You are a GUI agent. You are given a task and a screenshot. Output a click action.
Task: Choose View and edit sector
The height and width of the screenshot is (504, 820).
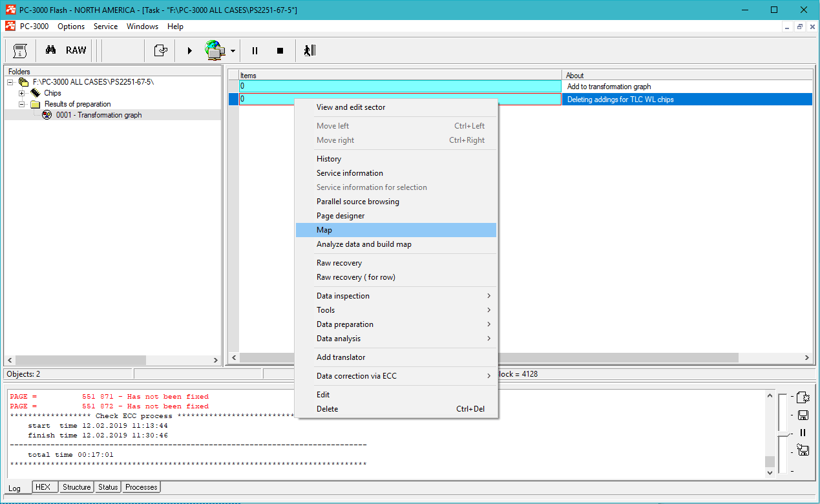tap(396, 107)
